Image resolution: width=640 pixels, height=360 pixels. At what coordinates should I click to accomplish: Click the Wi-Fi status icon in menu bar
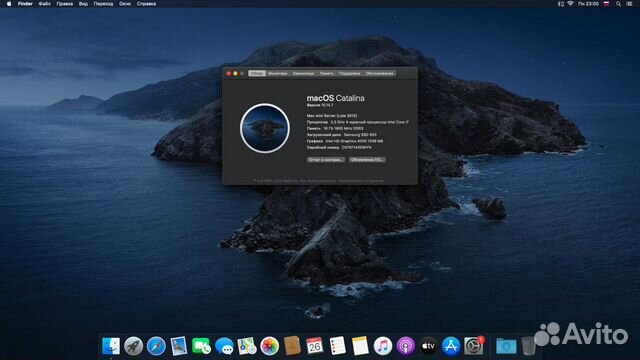click(570, 4)
